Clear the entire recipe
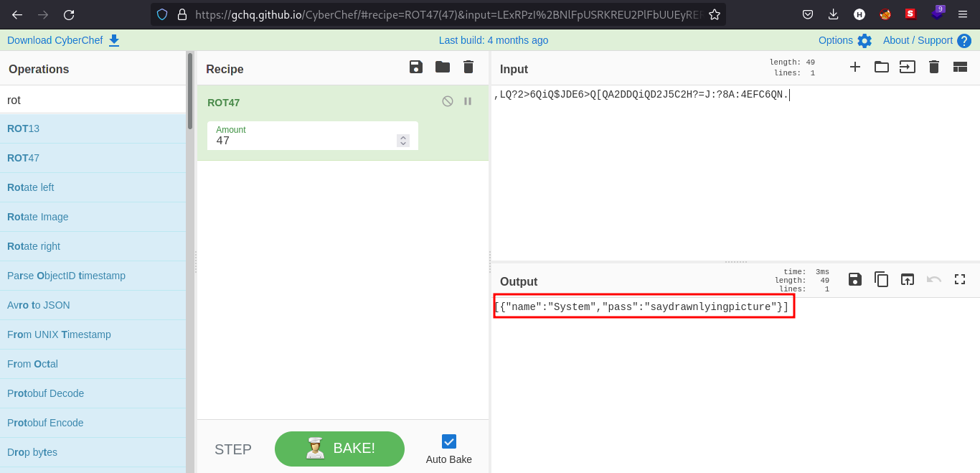Image resolution: width=980 pixels, height=473 pixels. pos(468,67)
